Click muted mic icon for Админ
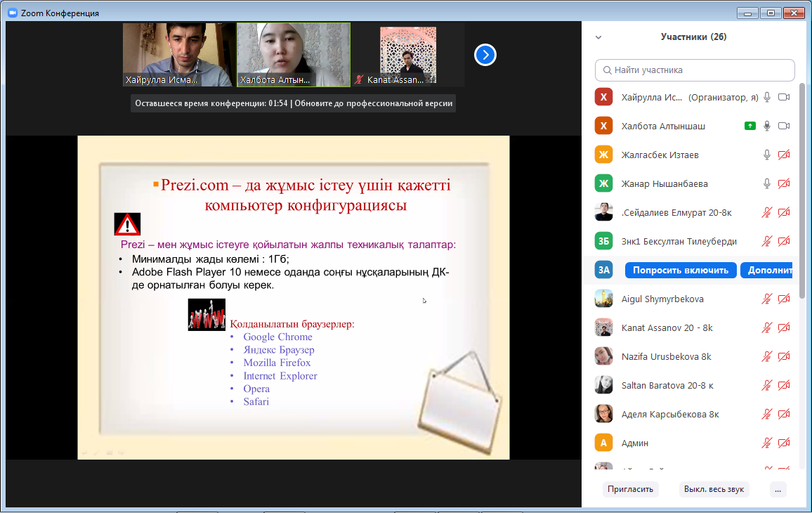This screenshot has width=812, height=513. click(x=767, y=443)
